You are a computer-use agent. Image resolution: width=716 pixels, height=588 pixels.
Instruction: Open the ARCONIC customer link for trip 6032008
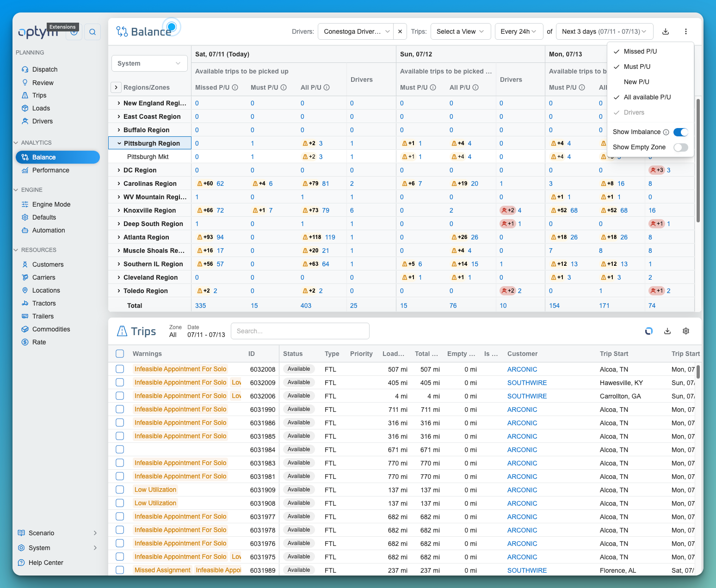(522, 369)
